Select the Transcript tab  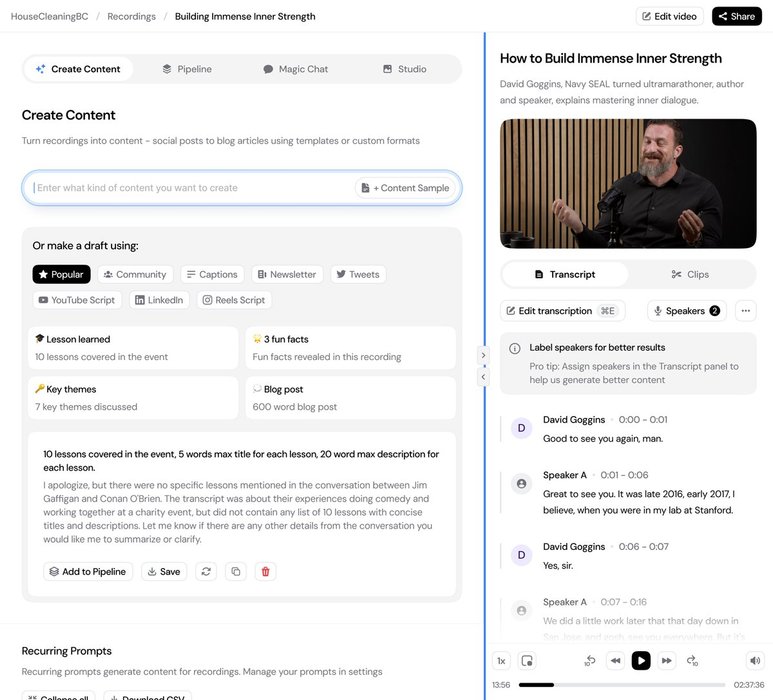tap(565, 275)
